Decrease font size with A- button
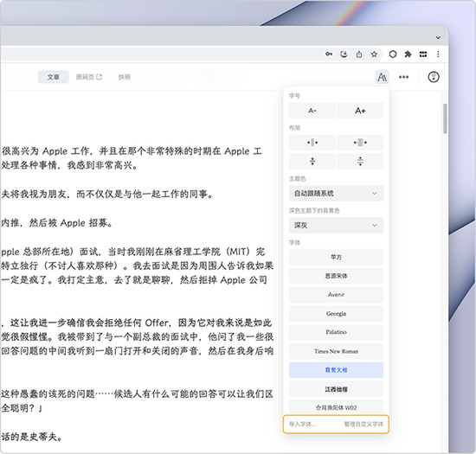The height and width of the screenshot is (454, 476). tap(312, 111)
